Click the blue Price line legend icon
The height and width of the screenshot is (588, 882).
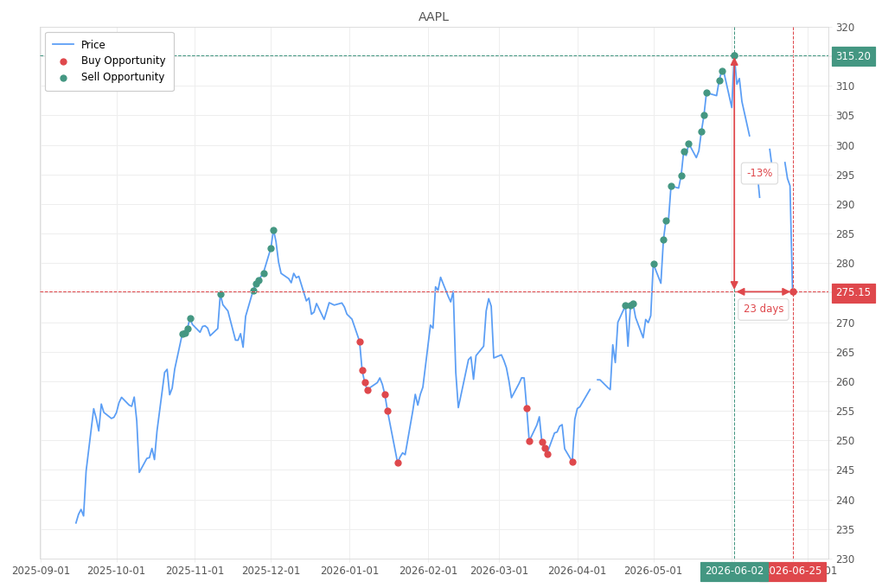63,44
